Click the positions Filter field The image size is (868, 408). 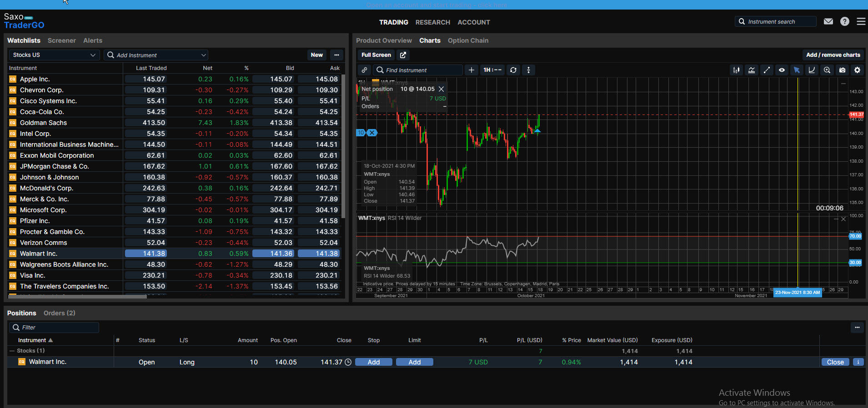(x=54, y=327)
